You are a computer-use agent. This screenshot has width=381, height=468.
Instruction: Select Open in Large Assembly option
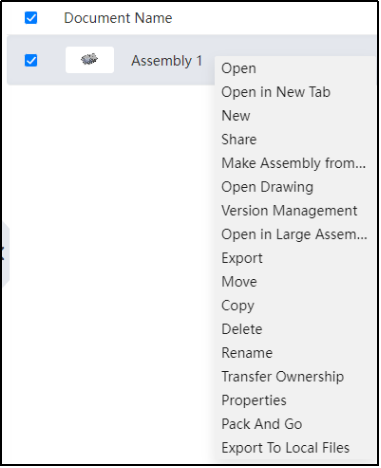click(294, 234)
